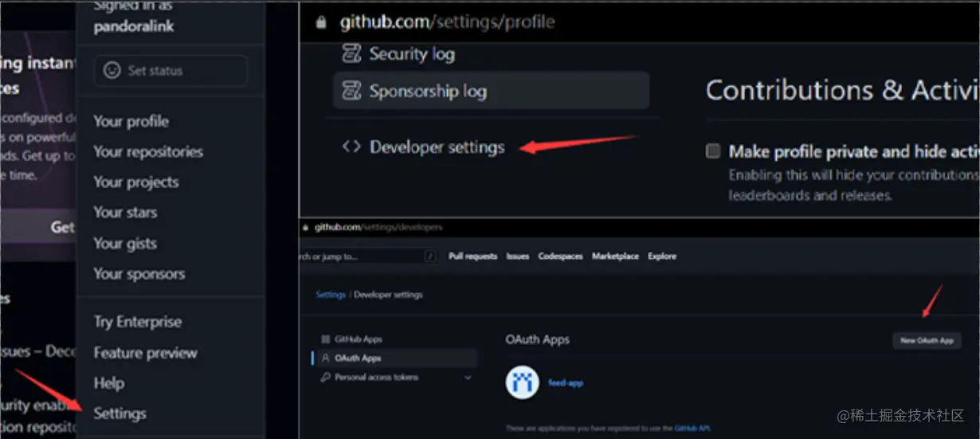Open Feature preview menu item
The image size is (980, 439).
(x=145, y=352)
